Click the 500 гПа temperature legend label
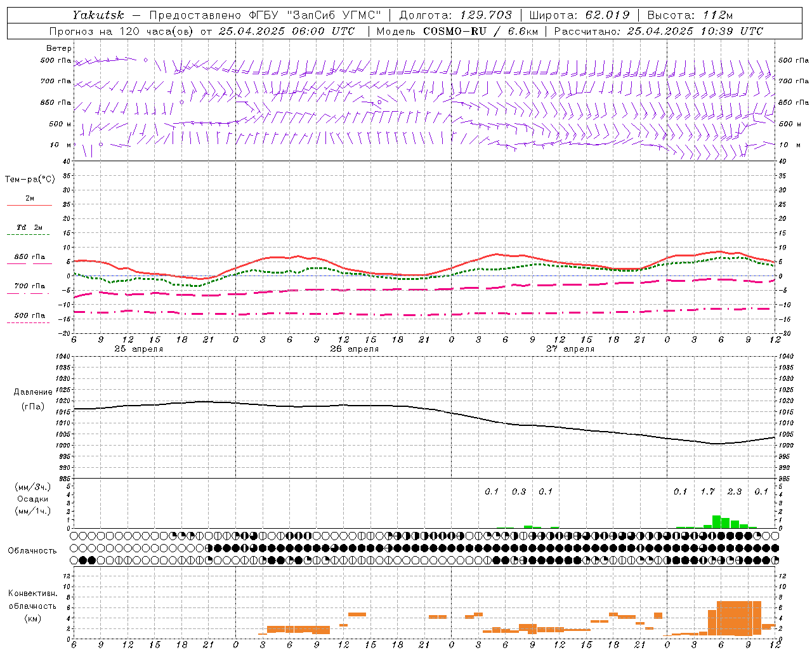812x650 pixels. point(30,315)
